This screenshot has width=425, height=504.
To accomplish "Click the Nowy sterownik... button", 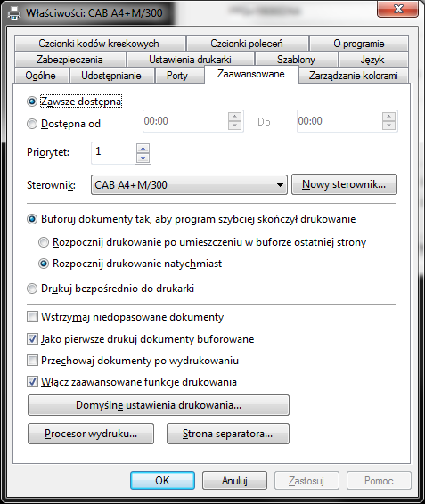I will click(344, 184).
